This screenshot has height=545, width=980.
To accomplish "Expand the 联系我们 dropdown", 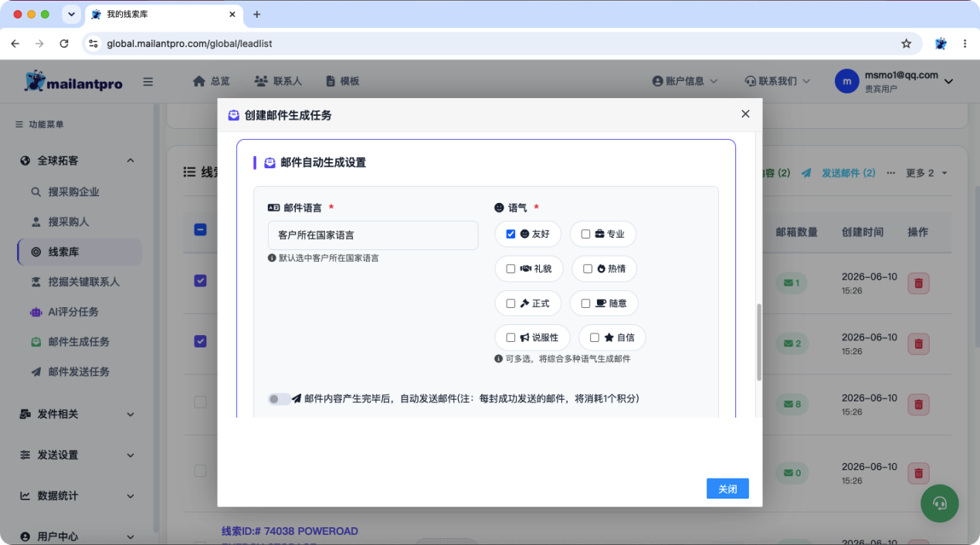I will tap(777, 81).
